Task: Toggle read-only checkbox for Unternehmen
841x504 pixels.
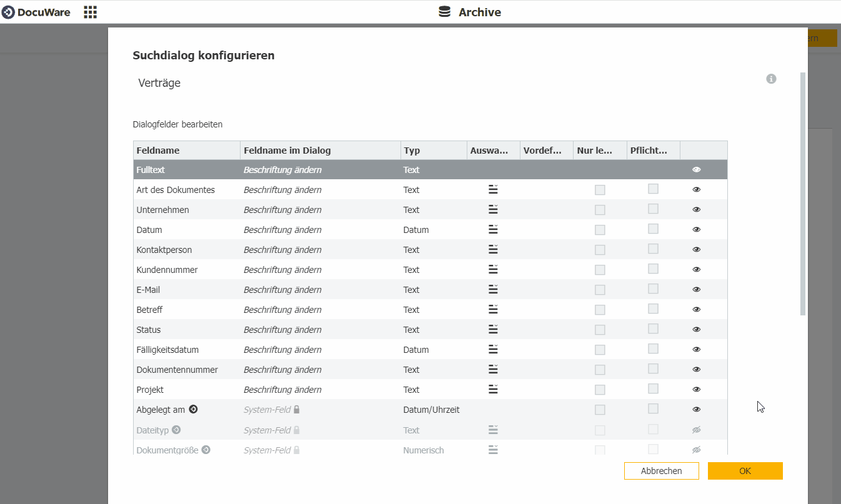Action: (x=600, y=210)
